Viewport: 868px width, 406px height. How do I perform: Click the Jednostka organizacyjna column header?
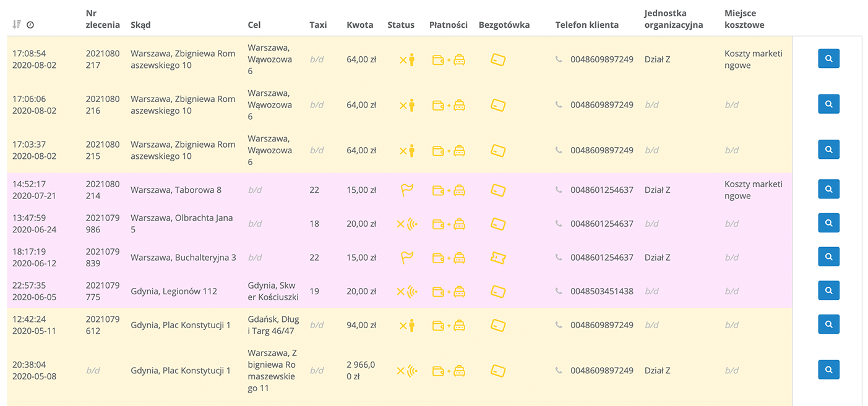coord(673,19)
